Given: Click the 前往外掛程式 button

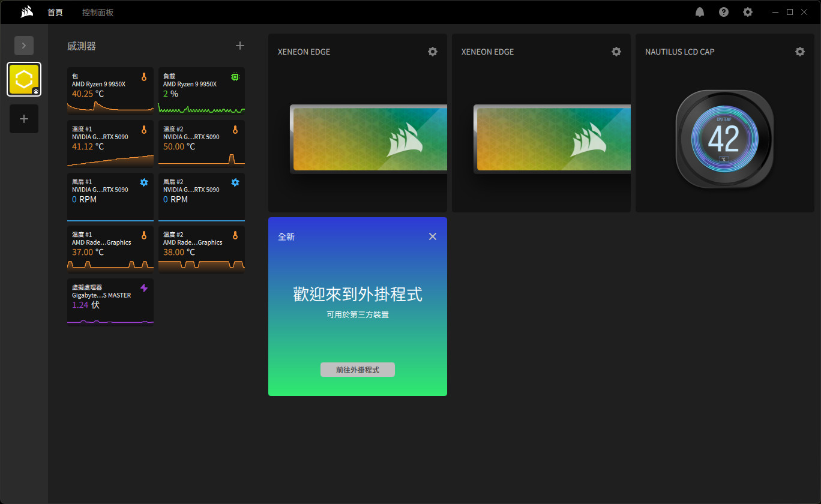Looking at the screenshot, I should (x=358, y=370).
